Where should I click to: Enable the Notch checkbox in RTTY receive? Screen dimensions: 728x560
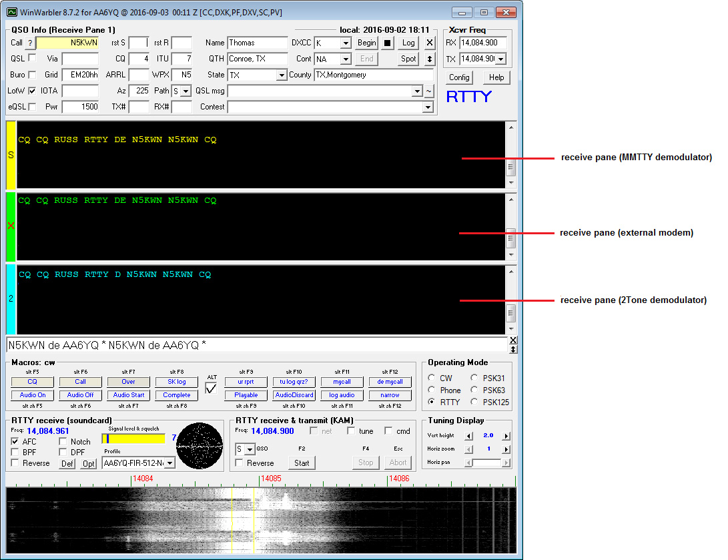tap(62, 441)
